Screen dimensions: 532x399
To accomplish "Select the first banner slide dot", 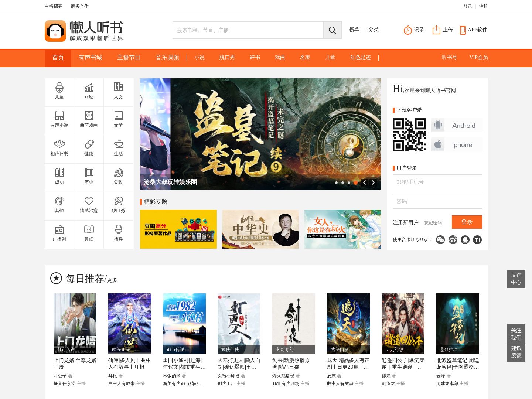I will coord(336,183).
